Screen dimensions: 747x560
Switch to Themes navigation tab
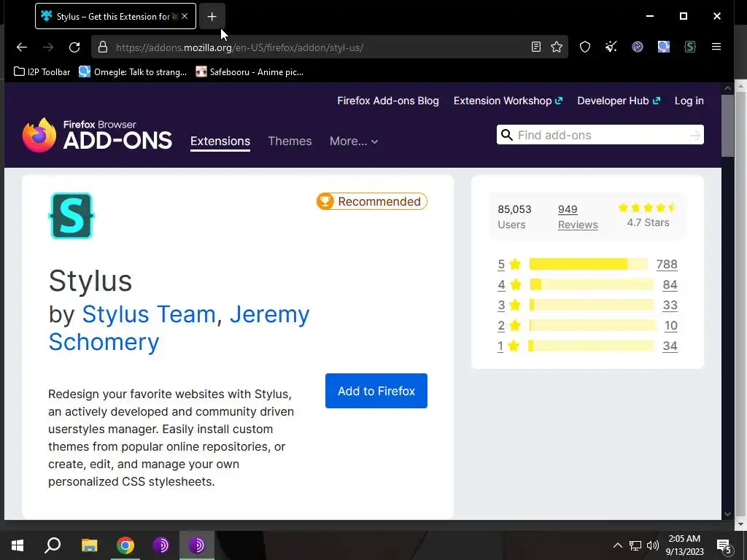click(x=290, y=141)
